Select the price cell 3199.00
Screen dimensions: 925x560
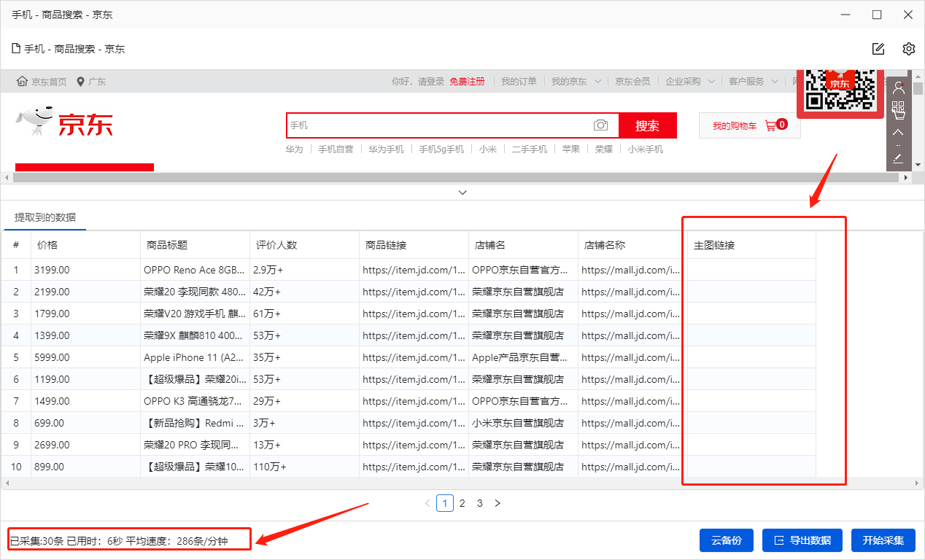coord(85,270)
